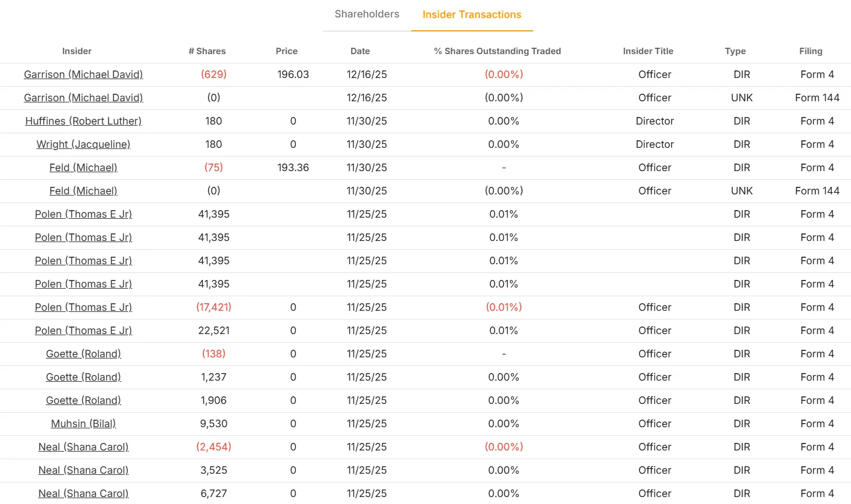The width and height of the screenshot is (851, 504).
Task: Click Feld (Michael) link in 193.36 price row
Action: [x=83, y=168]
